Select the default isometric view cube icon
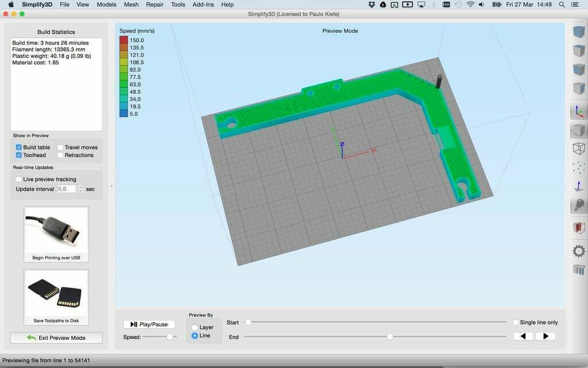 click(579, 31)
